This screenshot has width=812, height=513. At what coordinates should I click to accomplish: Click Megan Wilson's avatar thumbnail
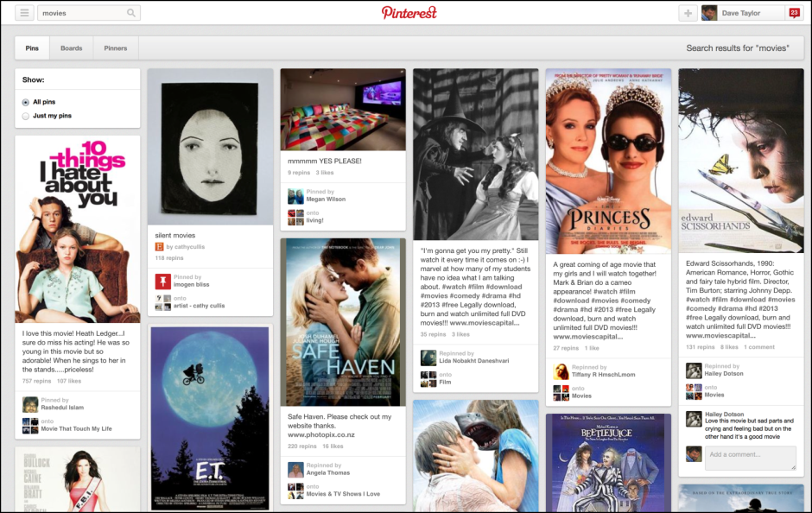pyautogui.click(x=295, y=196)
